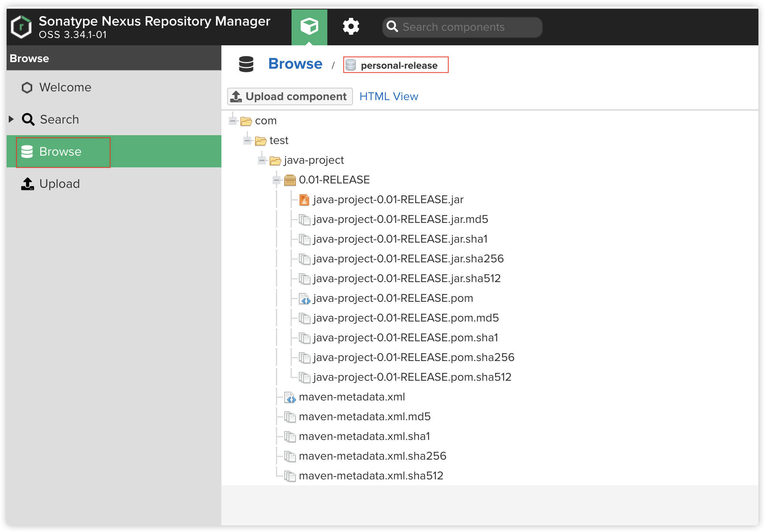Click the icon of maven-metadata.xml.sha256
Screen dimensions: 765x532
click(x=290, y=456)
